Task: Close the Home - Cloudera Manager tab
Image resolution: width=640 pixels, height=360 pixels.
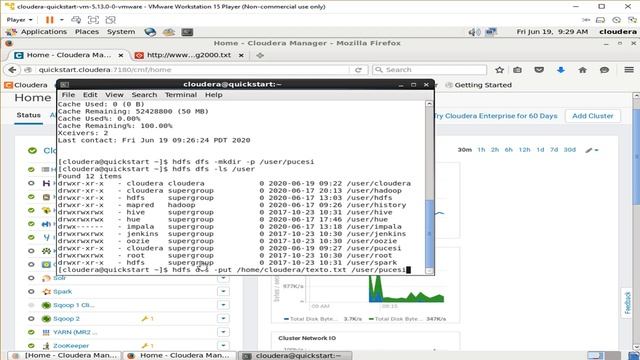Action: (121, 55)
